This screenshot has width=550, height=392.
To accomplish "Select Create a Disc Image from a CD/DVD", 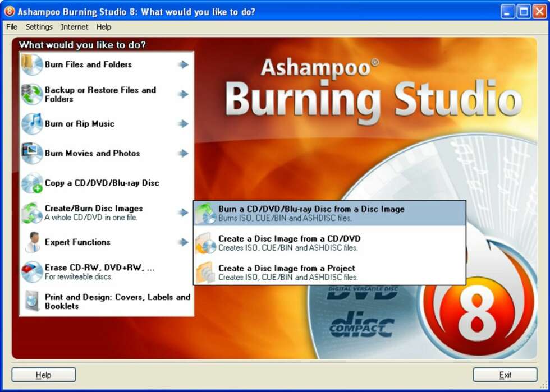I will coord(330,243).
